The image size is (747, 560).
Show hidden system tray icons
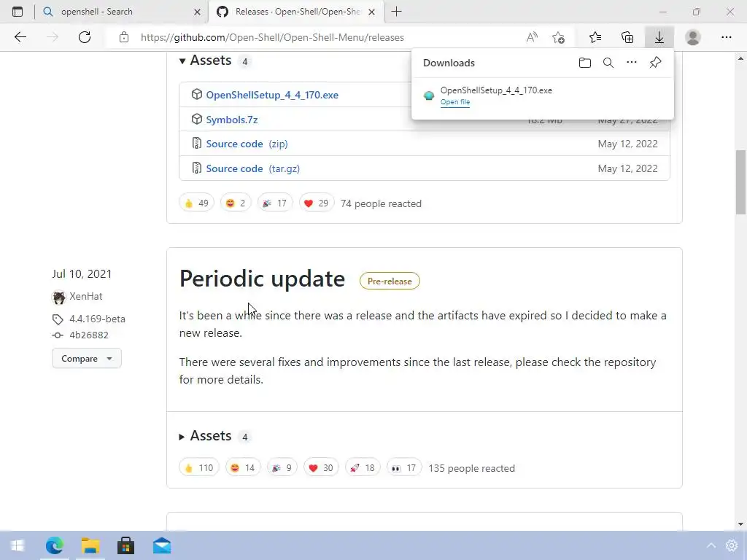coord(711,545)
